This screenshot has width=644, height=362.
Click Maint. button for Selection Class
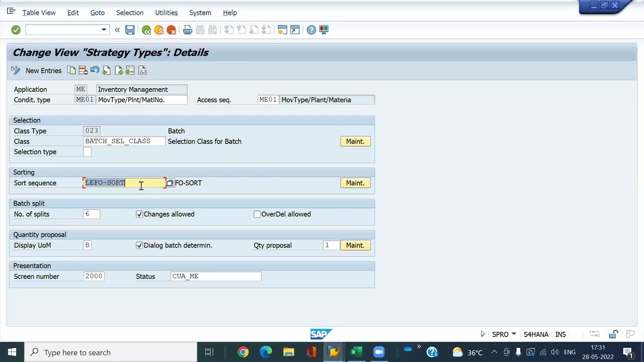[x=355, y=141]
